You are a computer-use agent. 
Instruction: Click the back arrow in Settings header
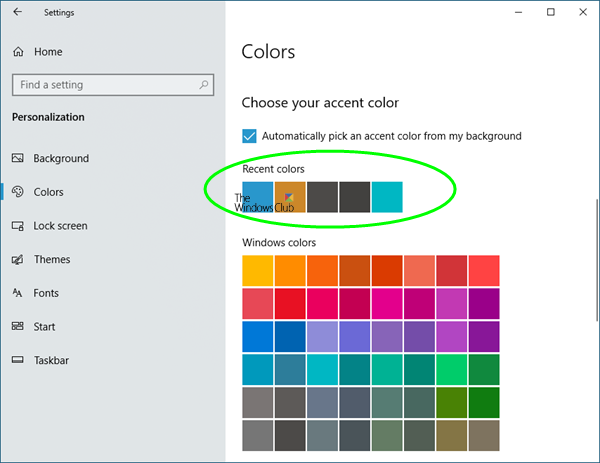(x=18, y=13)
